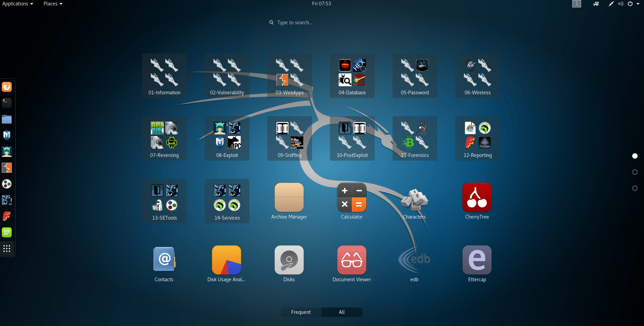The image size is (644, 326).
Task: Open the green notes app in dock
Action: 7,232
